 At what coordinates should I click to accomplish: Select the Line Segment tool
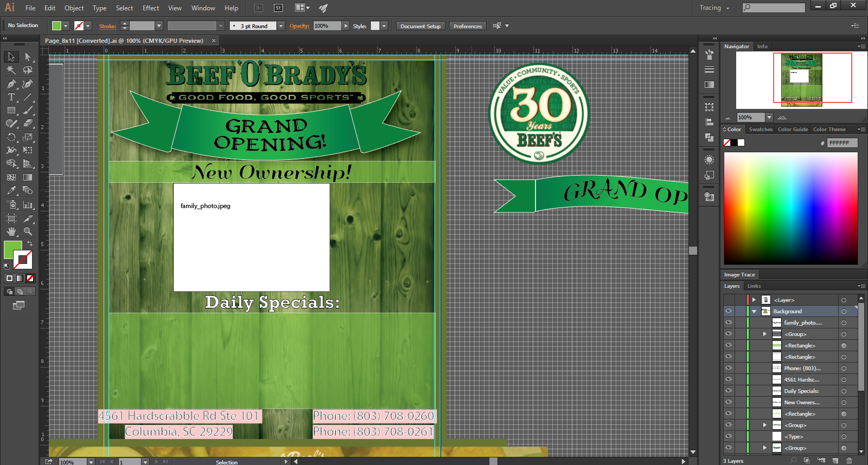click(28, 97)
